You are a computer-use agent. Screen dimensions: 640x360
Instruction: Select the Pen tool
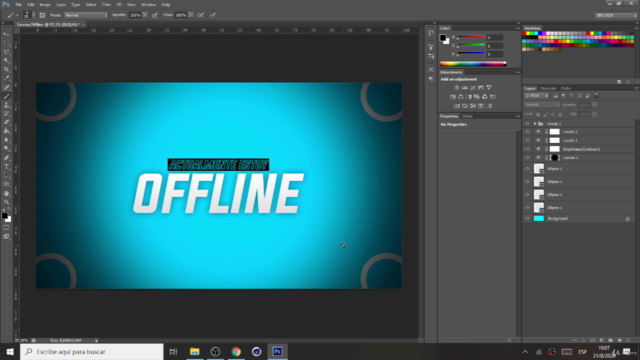[7, 158]
